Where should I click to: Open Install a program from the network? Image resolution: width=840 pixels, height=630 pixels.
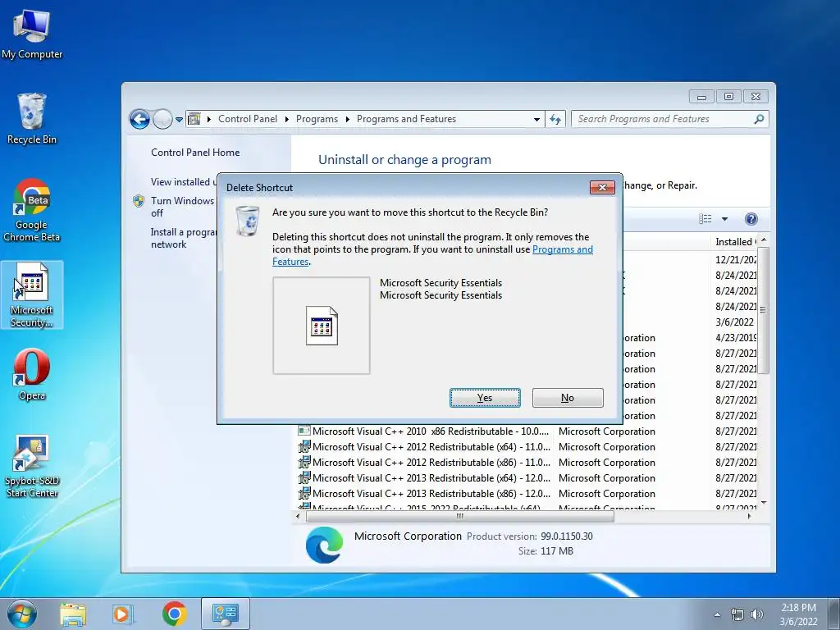point(183,238)
